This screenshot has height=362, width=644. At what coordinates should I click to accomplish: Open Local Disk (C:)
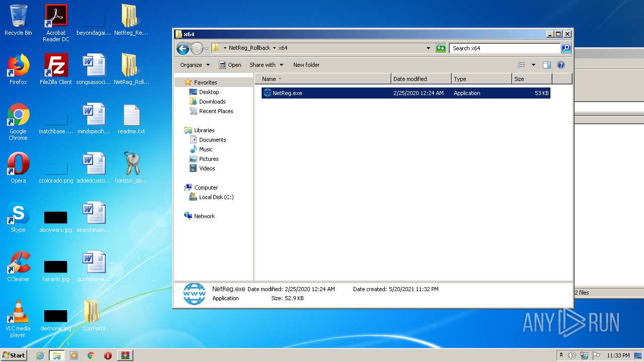(216, 197)
